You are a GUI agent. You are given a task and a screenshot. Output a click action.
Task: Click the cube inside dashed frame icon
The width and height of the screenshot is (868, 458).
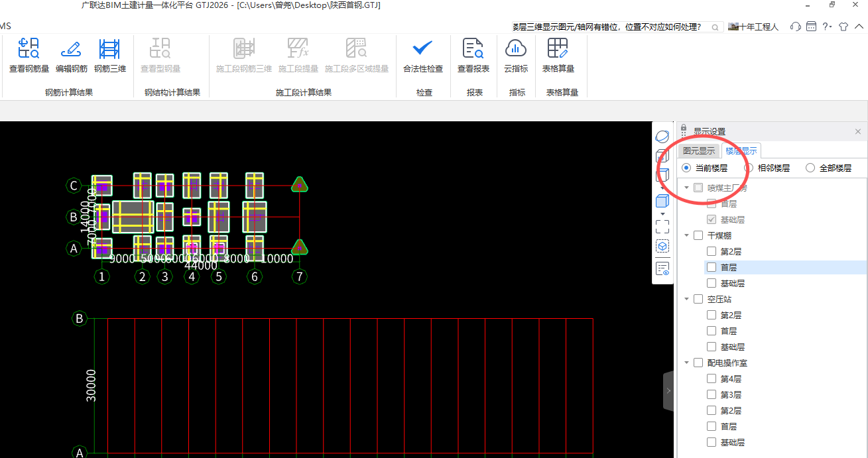point(662,246)
